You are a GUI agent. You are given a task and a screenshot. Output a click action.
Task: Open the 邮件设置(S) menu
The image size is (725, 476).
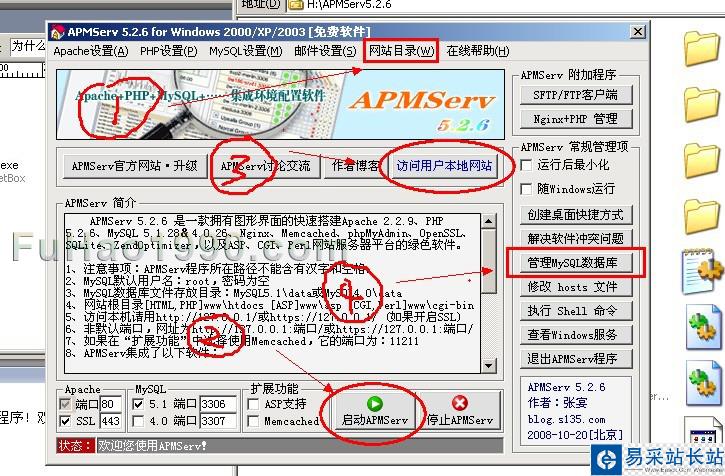coord(325,51)
